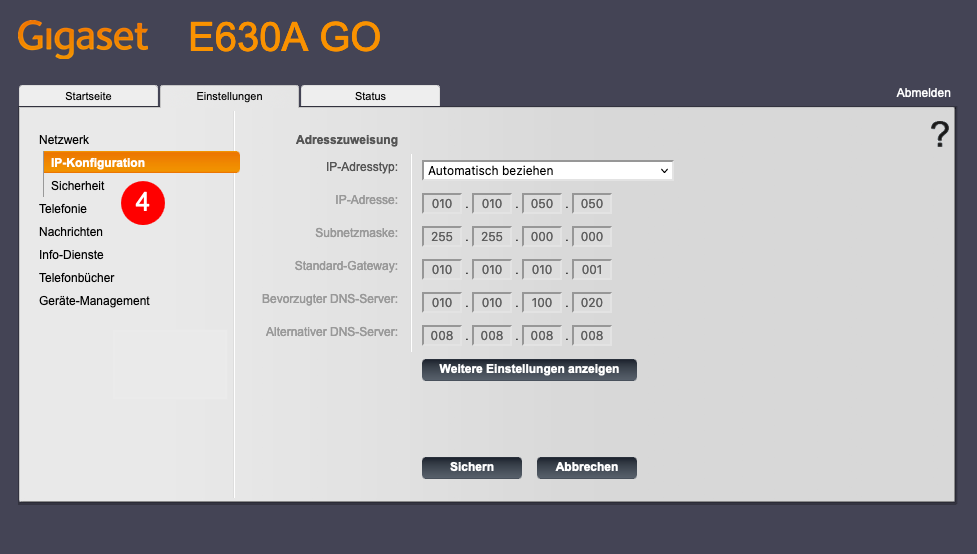Open Sicherheit settings in the sidebar
Screen dimensions: 977x554
click(77, 186)
